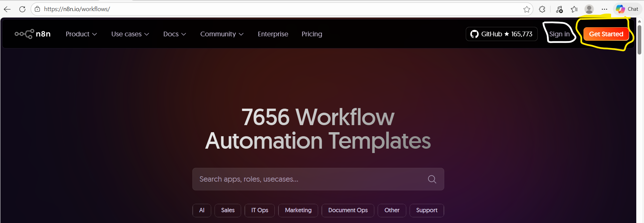Viewport: 644px width, 223px height.
Task: Filter templates by Marketing category
Action: pyautogui.click(x=298, y=210)
